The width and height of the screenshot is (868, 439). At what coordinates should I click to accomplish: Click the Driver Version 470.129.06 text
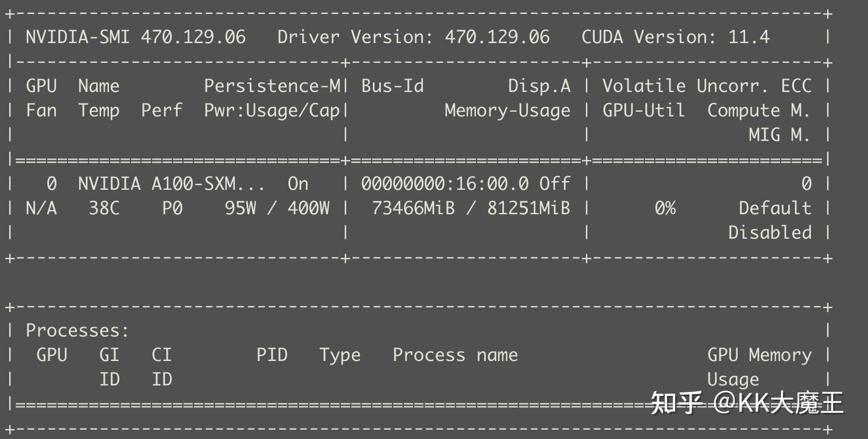point(413,37)
